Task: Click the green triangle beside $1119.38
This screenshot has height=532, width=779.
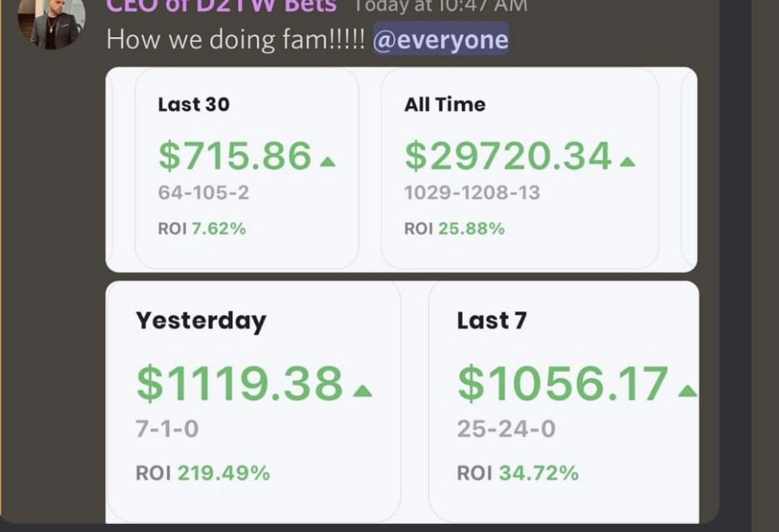Action: click(x=362, y=391)
